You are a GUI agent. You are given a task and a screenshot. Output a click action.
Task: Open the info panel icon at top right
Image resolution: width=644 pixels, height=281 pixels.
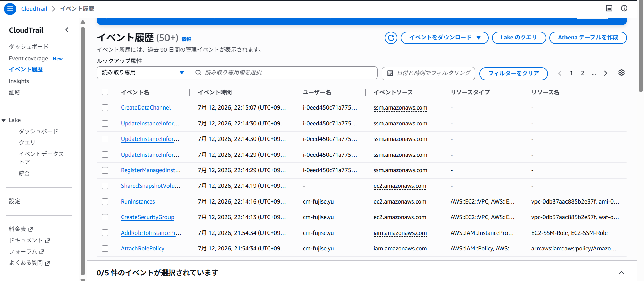coord(624,8)
